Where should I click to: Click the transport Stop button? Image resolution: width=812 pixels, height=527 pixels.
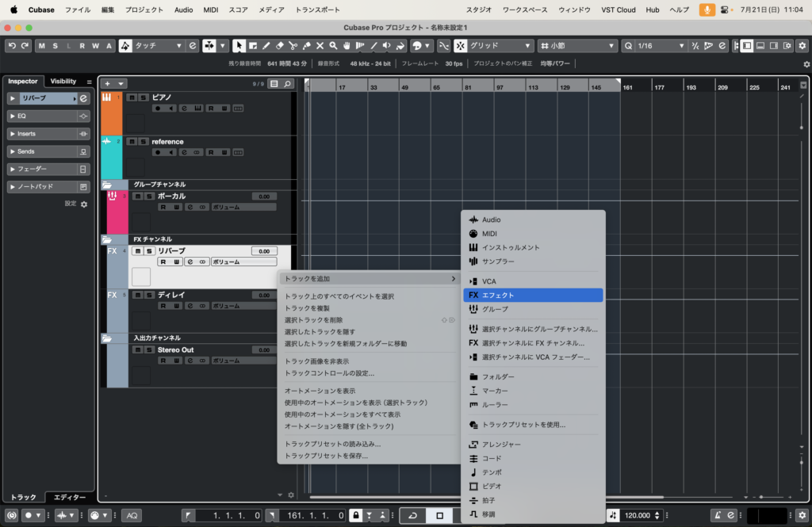click(x=440, y=515)
